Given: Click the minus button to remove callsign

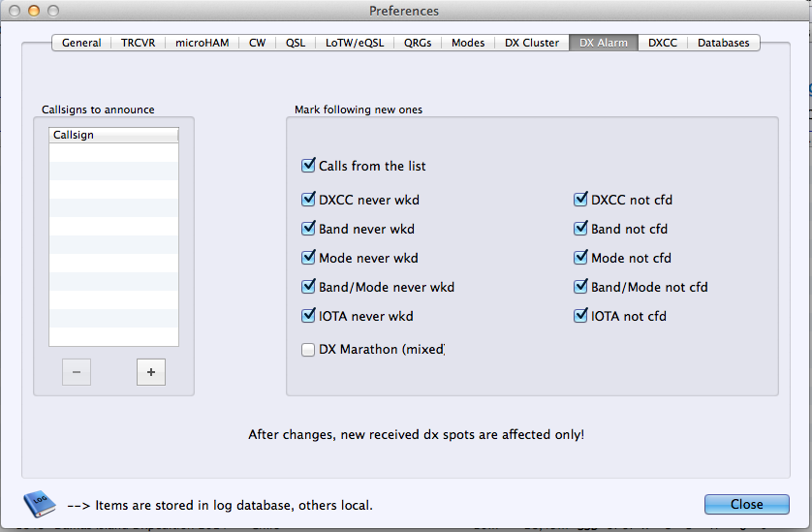Looking at the screenshot, I should click(77, 371).
